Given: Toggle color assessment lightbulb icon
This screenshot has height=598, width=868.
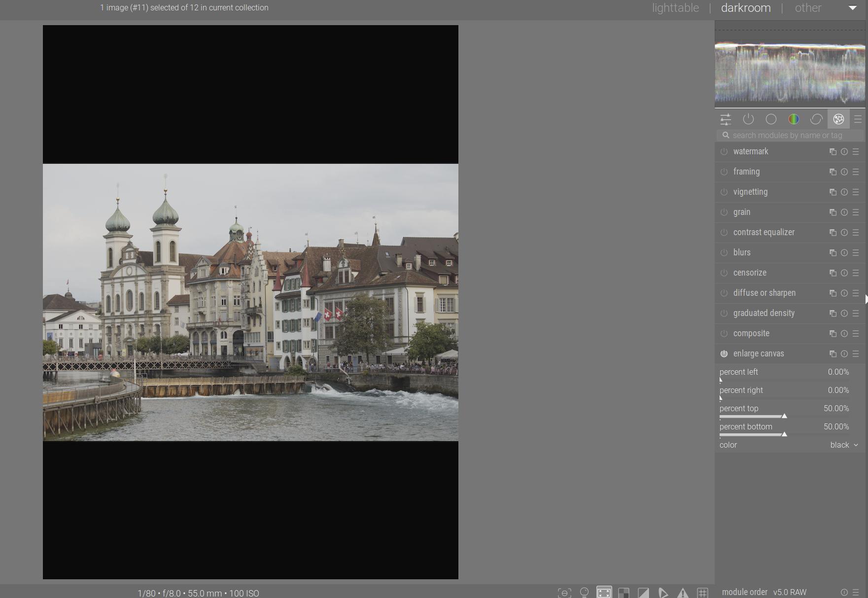Looking at the screenshot, I should (584, 592).
